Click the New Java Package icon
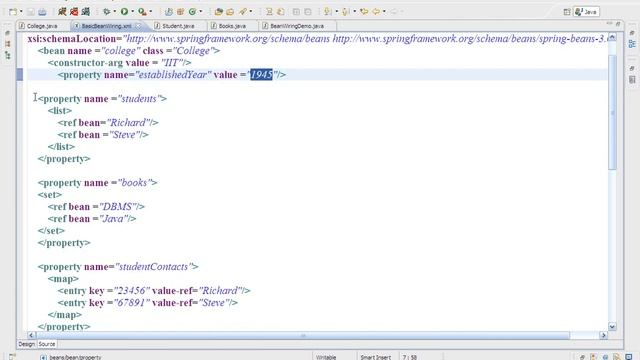Image resolution: width=640 pixels, height=360 pixels. [180, 12]
